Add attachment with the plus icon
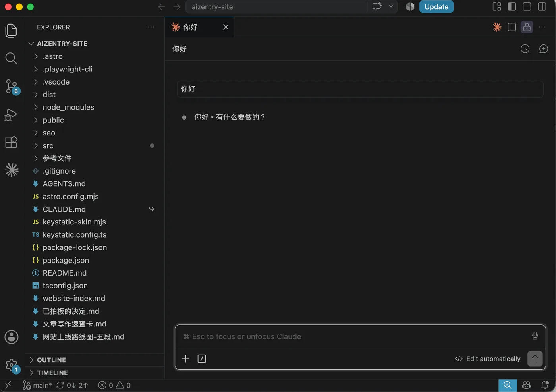 [x=185, y=359]
